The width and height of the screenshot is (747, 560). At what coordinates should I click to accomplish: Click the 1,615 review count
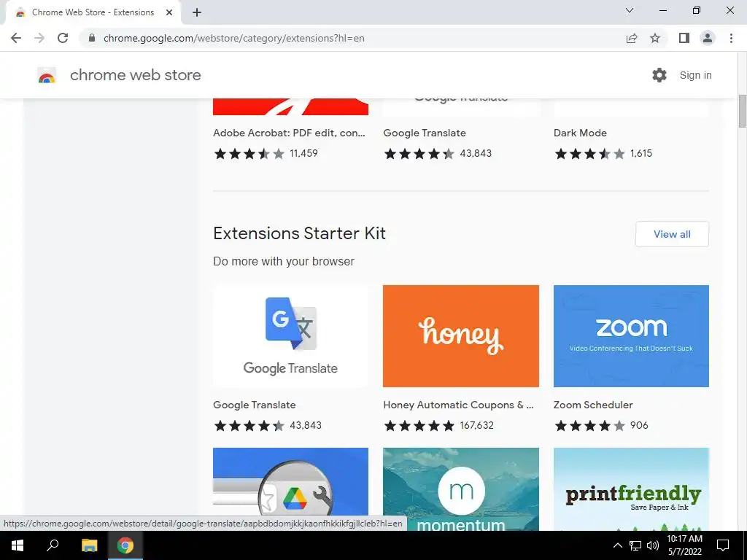(641, 153)
